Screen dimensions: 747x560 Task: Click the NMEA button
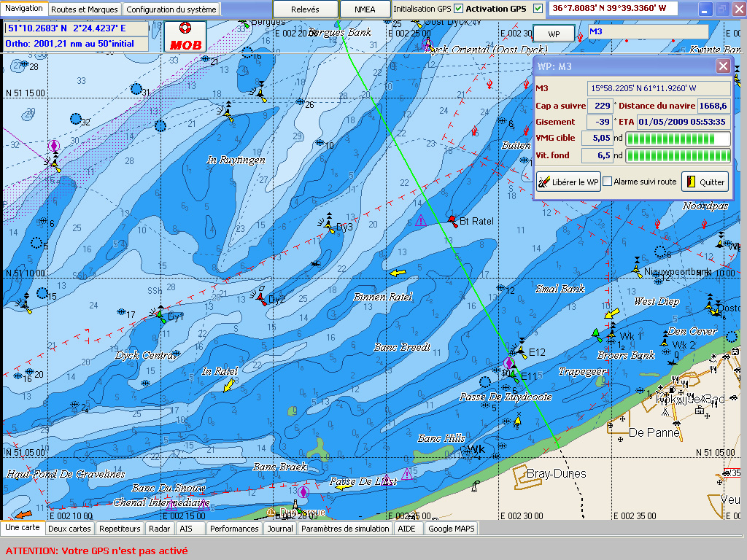[x=365, y=9]
